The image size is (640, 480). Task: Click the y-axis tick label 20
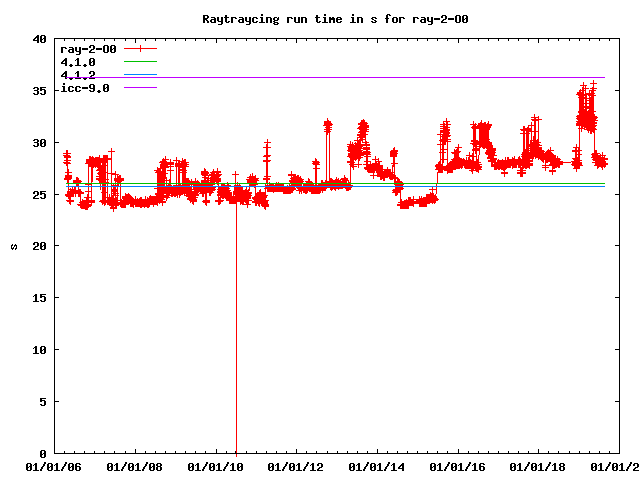(x=38, y=246)
